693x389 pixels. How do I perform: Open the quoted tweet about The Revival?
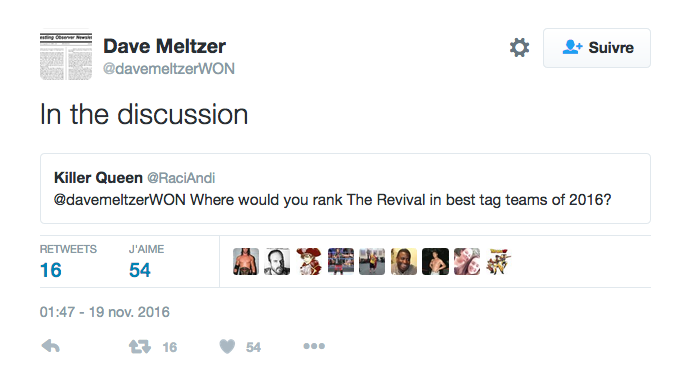click(345, 189)
